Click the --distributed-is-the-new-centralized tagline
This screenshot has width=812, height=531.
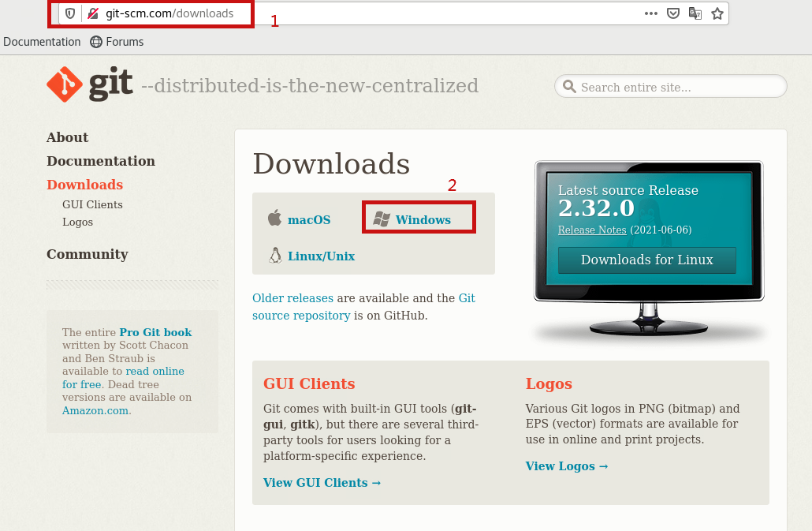tap(310, 86)
